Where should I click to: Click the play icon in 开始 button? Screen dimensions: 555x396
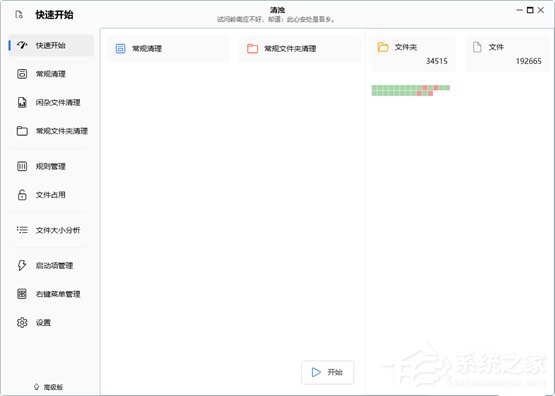pyautogui.click(x=316, y=372)
